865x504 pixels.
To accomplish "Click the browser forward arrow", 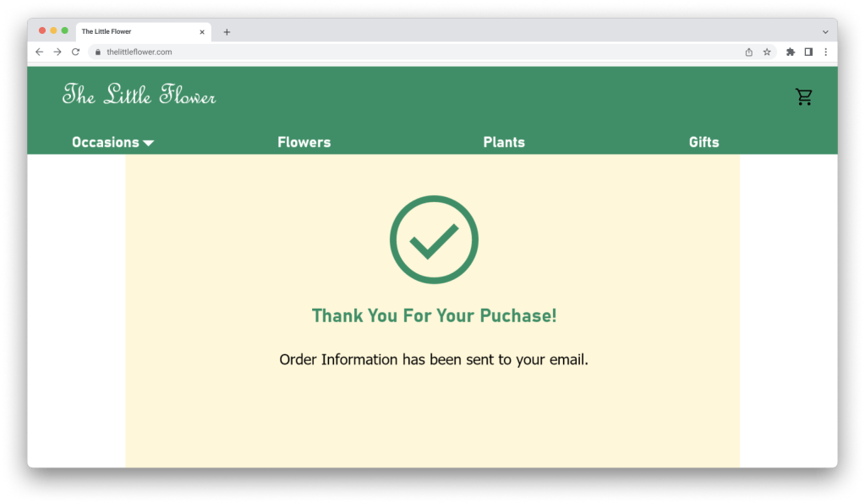I will click(57, 52).
